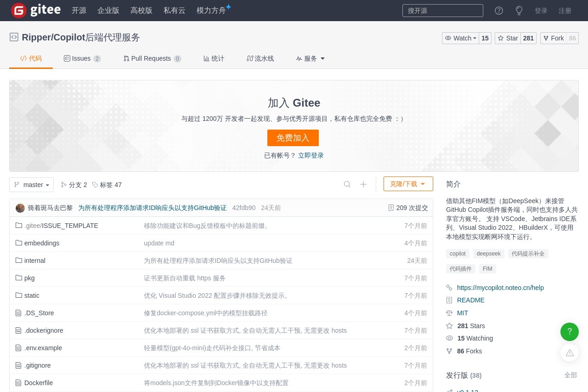Open the 标签 47 link
The image size is (588, 392).
point(107,185)
